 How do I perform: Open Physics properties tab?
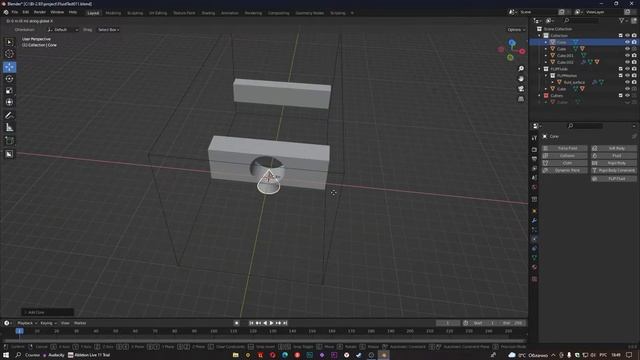[534, 239]
